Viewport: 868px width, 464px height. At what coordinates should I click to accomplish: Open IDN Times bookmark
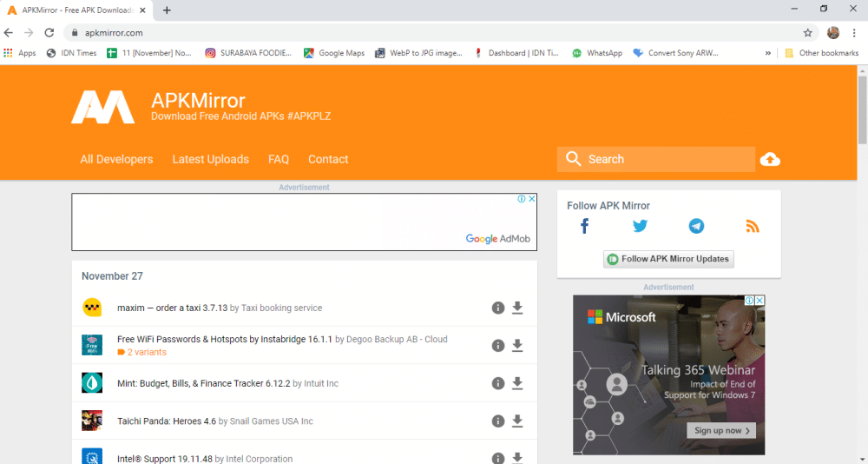[x=72, y=53]
